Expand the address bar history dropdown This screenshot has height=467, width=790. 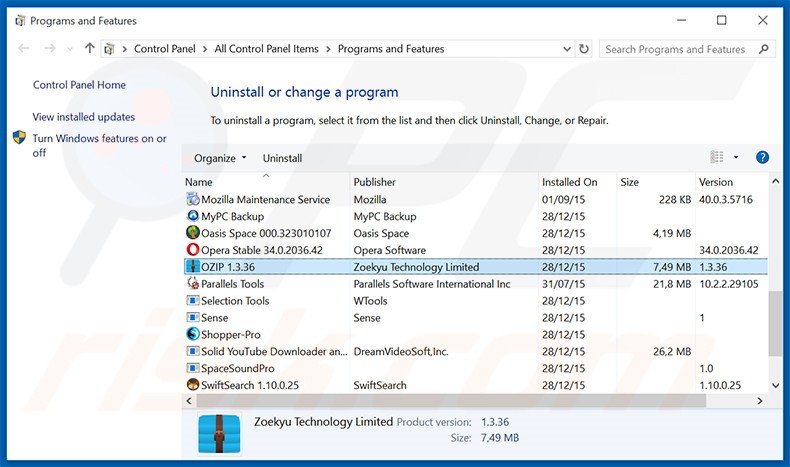click(567, 49)
